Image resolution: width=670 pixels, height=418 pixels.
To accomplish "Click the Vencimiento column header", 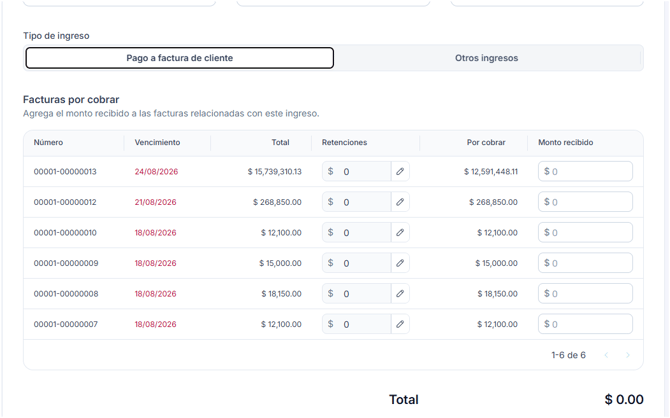I will point(157,142).
